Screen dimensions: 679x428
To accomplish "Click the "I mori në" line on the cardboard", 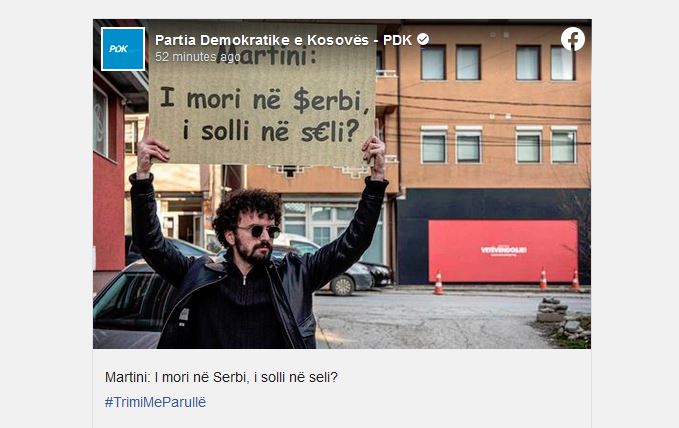I will 223,98.
